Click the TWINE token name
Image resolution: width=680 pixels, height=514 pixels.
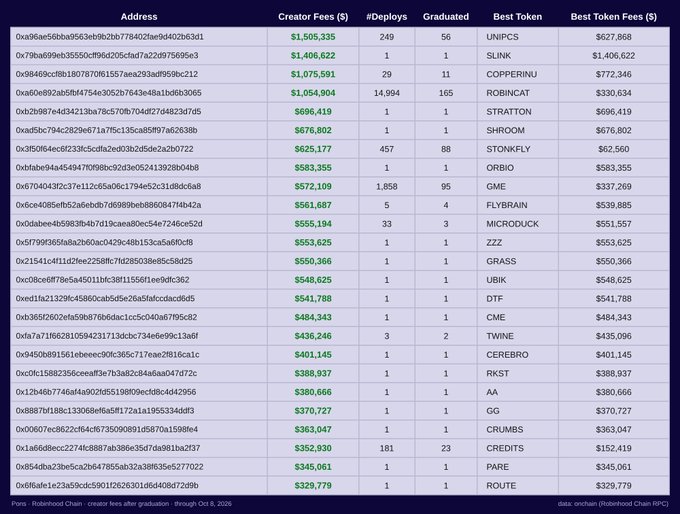[x=500, y=335]
